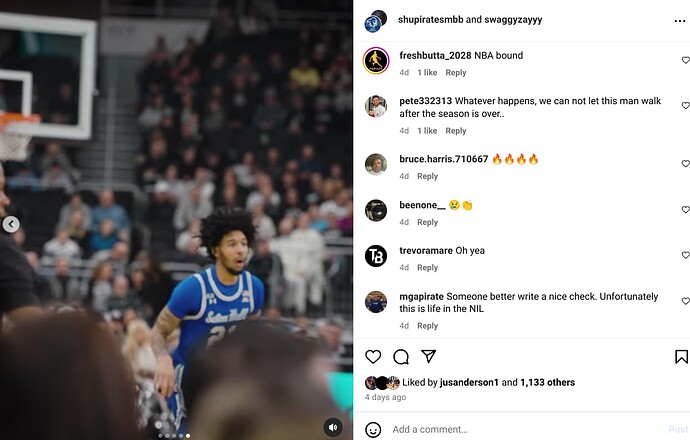Open comment bubble icon below comments

401,356
